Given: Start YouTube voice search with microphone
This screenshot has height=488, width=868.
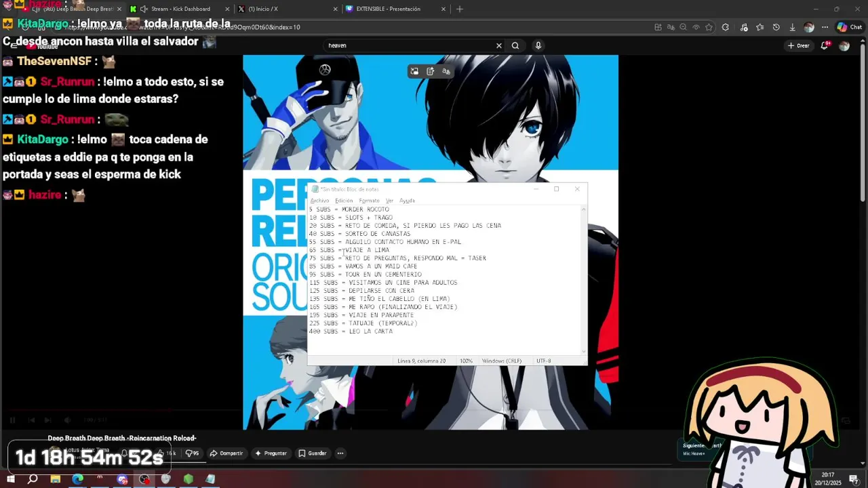Looking at the screenshot, I should coord(538,45).
